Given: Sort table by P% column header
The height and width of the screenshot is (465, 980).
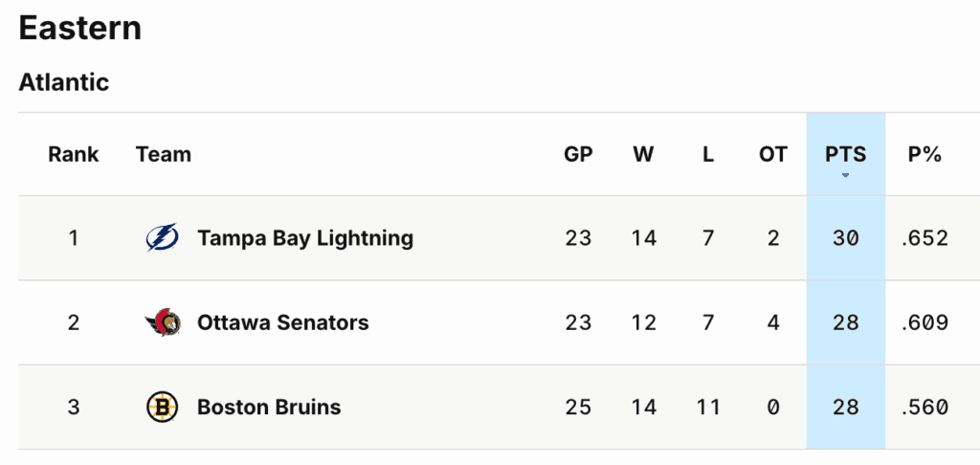Looking at the screenshot, I should (x=924, y=154).
